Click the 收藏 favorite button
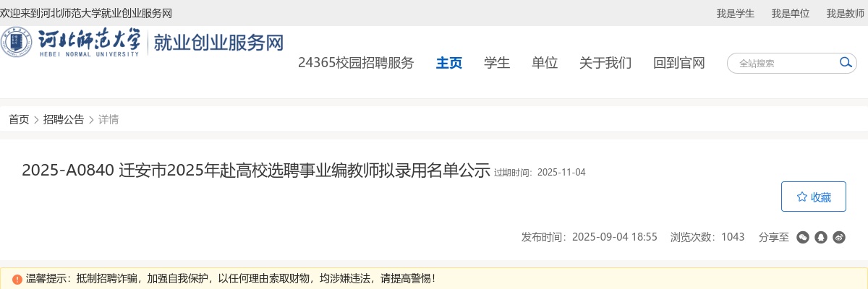This screenshot has width=868, height=289. coord(814,197)
